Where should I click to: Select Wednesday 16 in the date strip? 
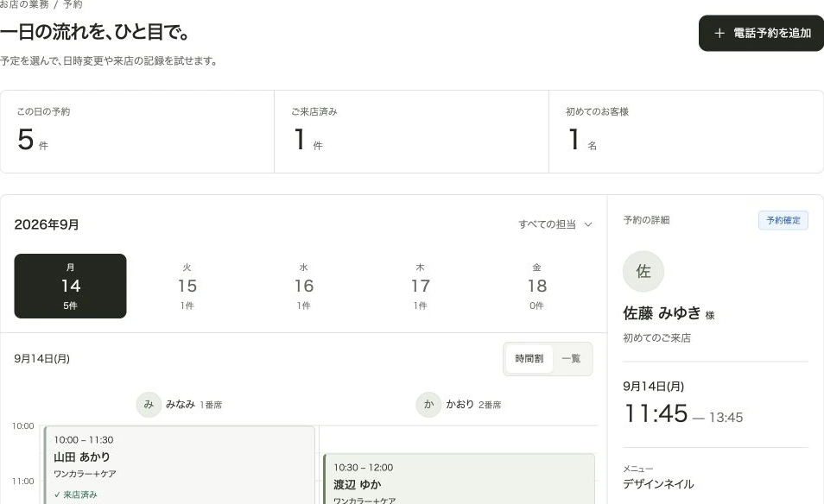point(304,287)
